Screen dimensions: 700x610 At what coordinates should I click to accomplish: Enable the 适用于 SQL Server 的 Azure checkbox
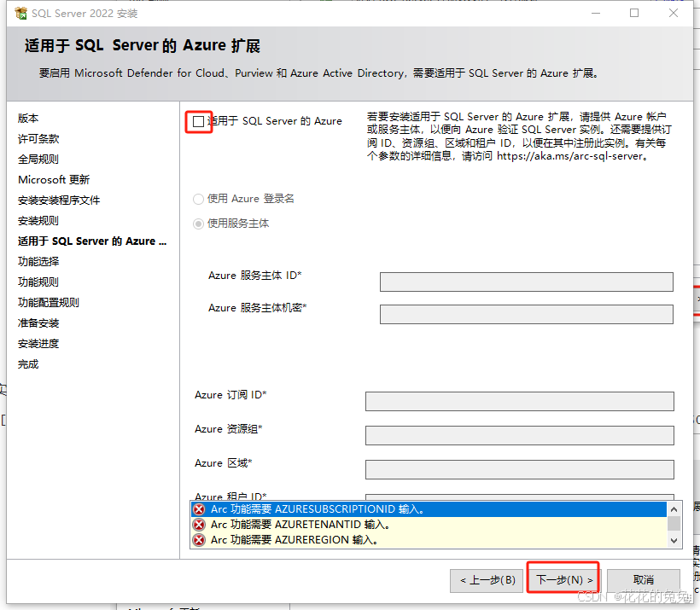(199, 121)
